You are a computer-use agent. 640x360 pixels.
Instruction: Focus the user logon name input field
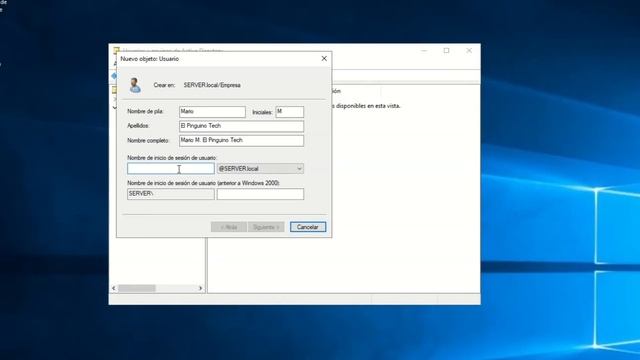click(x=171, y=169)
